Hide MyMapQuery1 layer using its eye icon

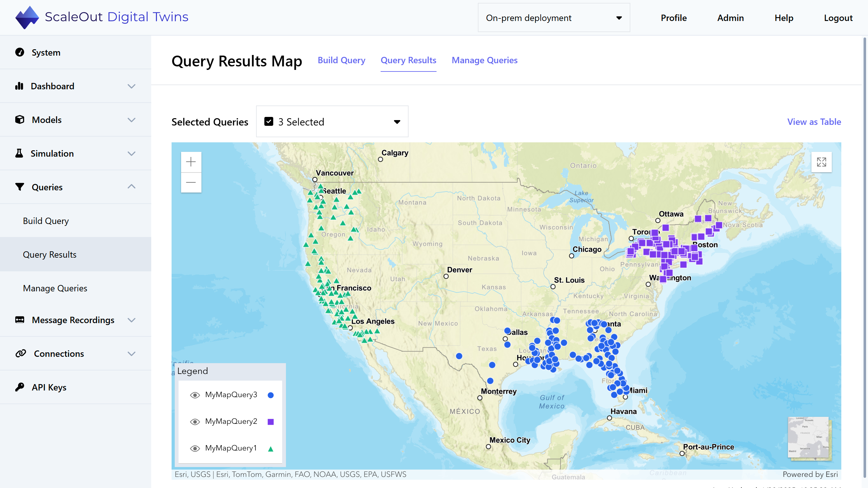(x=195, y=449)
